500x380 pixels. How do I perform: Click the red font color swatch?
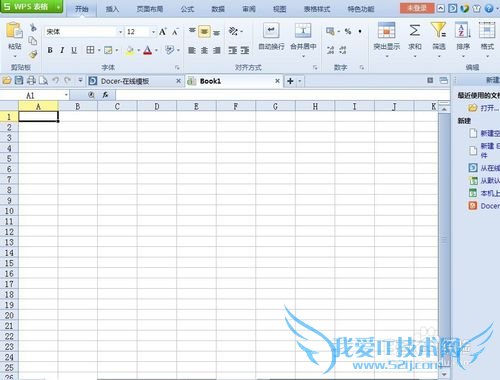coord(148,51)
